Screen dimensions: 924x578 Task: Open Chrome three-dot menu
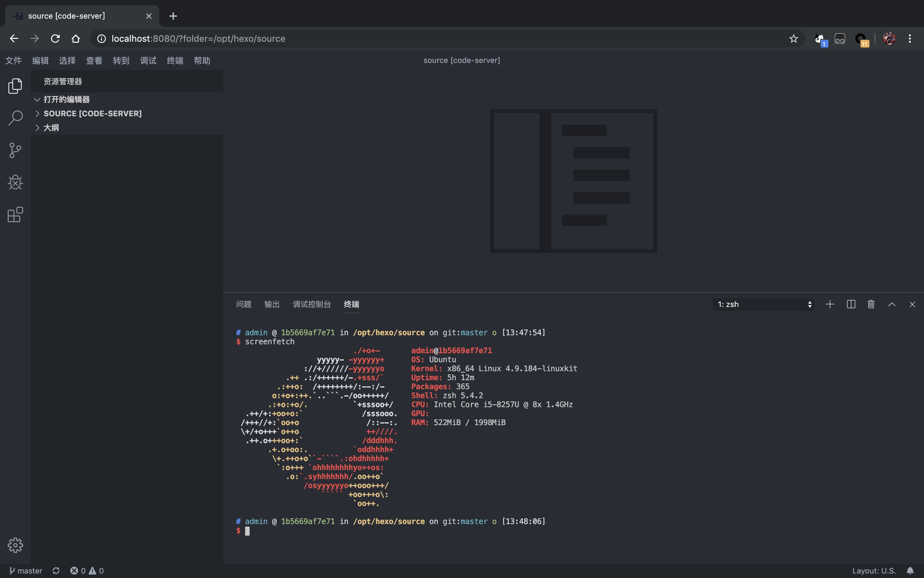(910, 39)
